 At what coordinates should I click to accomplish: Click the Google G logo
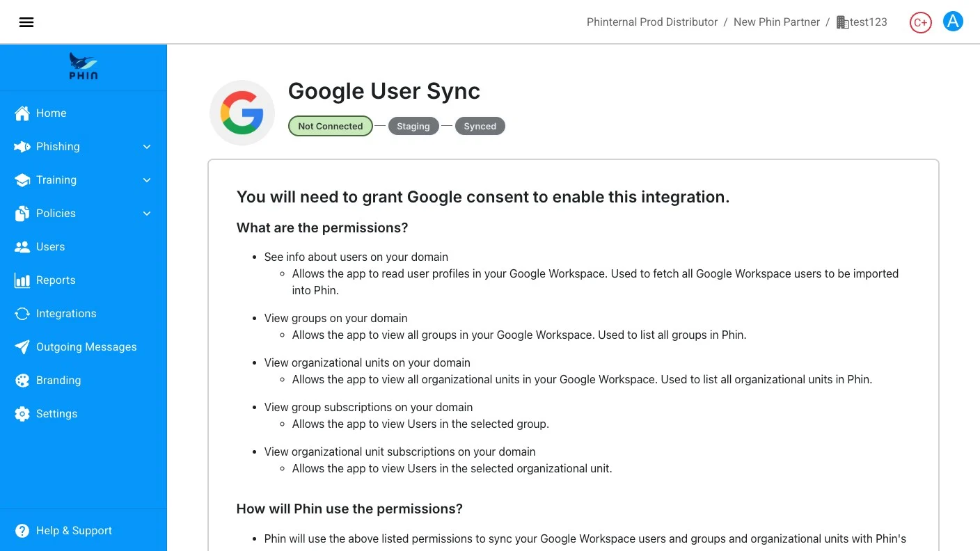click(x=242, y=113)
